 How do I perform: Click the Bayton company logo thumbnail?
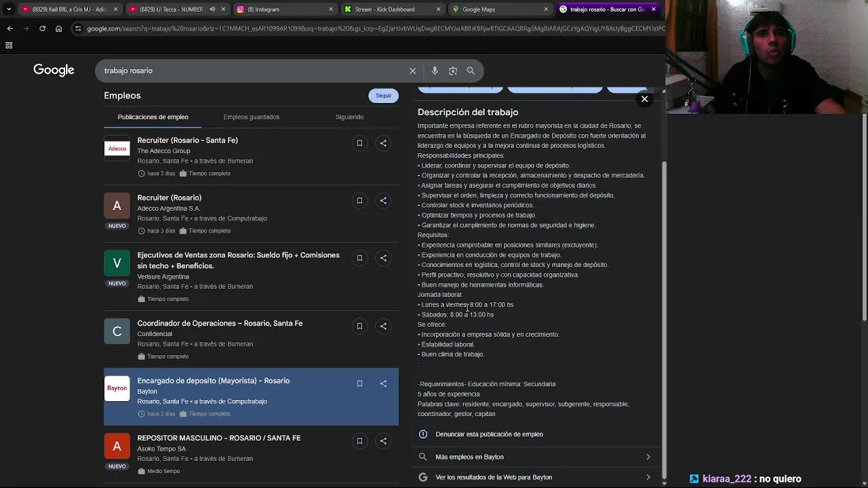coord(117,388)
